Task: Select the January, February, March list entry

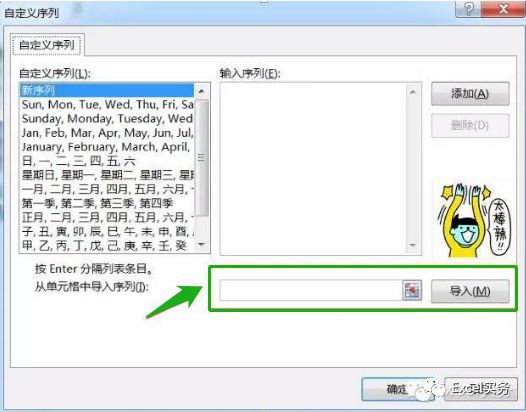Action: [x=107, y=147]
